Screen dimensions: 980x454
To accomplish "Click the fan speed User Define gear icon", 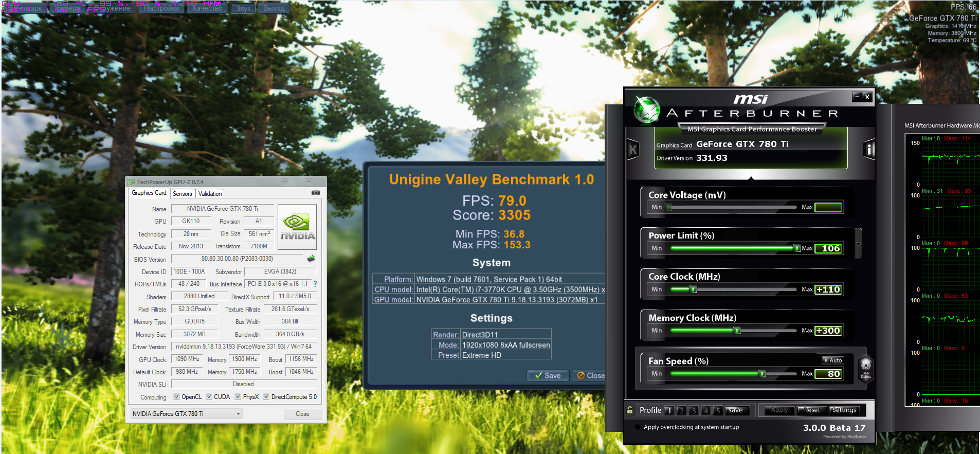I will 866,368.
